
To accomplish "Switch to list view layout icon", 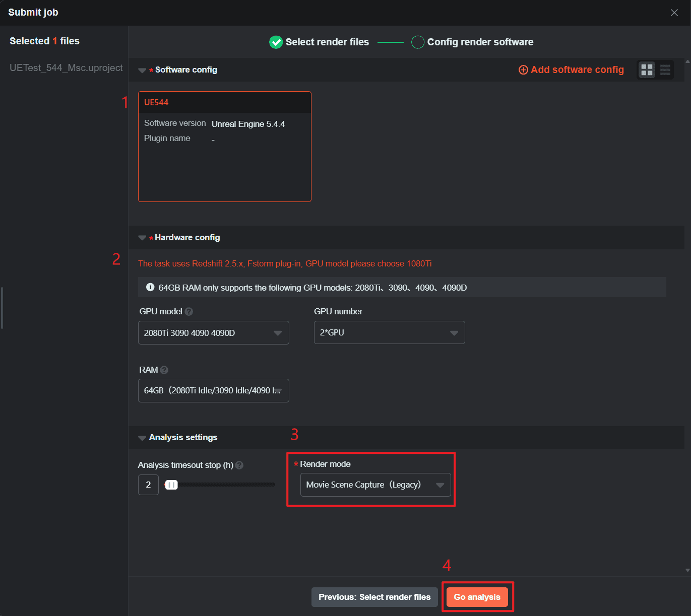I will 665,70.
